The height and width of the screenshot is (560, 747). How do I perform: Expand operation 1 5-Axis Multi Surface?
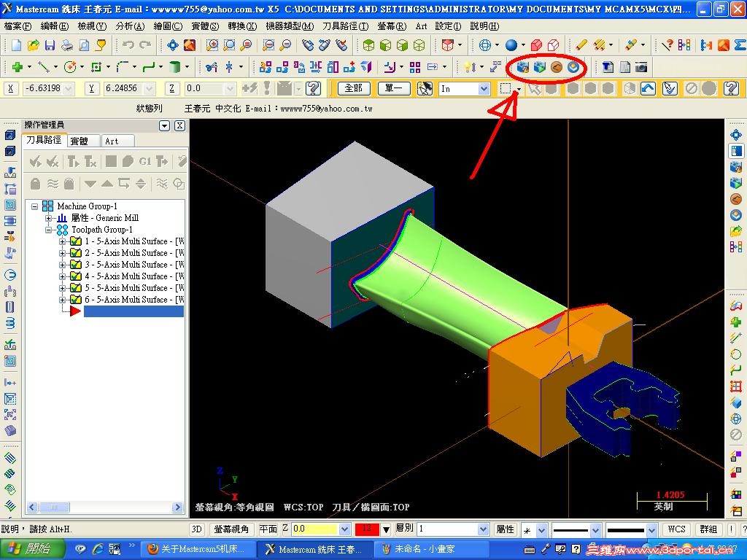pos(63,241)
